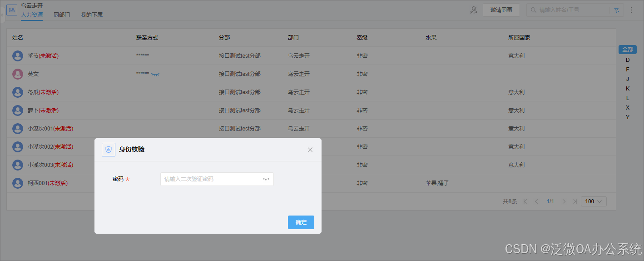This screenshot has height=261, width=644.
Task: Go to previous page arrow
Action: pos(536,201)
